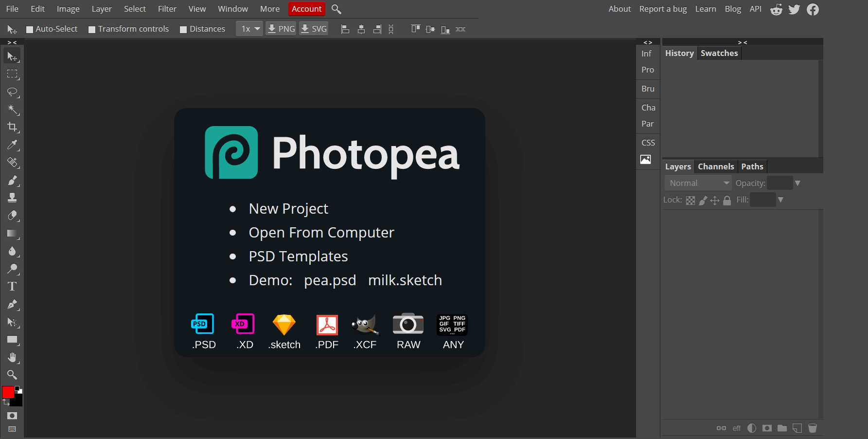Image resolution: width=868 pixels, height=439 pixels.
Task: Click the red foreground color swatch
Action: 8,392
